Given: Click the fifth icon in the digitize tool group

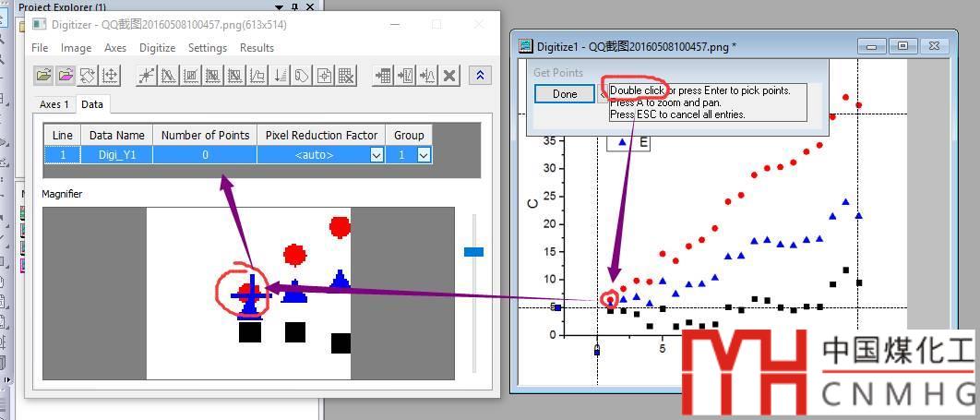Looking at the screenshot, I should (235, 76).
